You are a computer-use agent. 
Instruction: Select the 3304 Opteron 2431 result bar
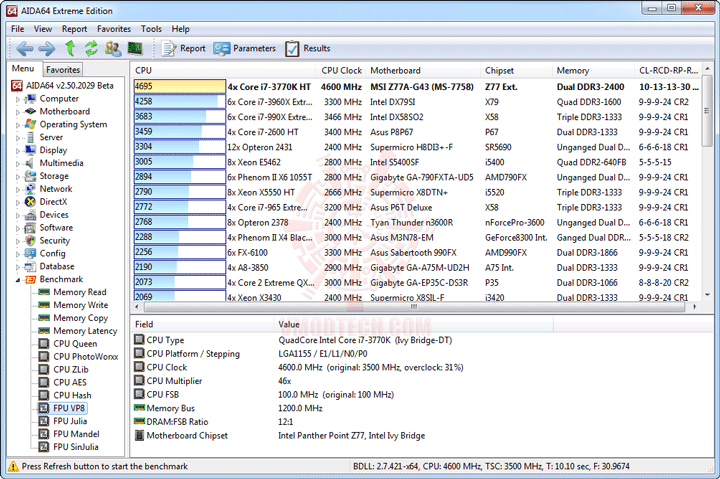(x=180, y=147)
